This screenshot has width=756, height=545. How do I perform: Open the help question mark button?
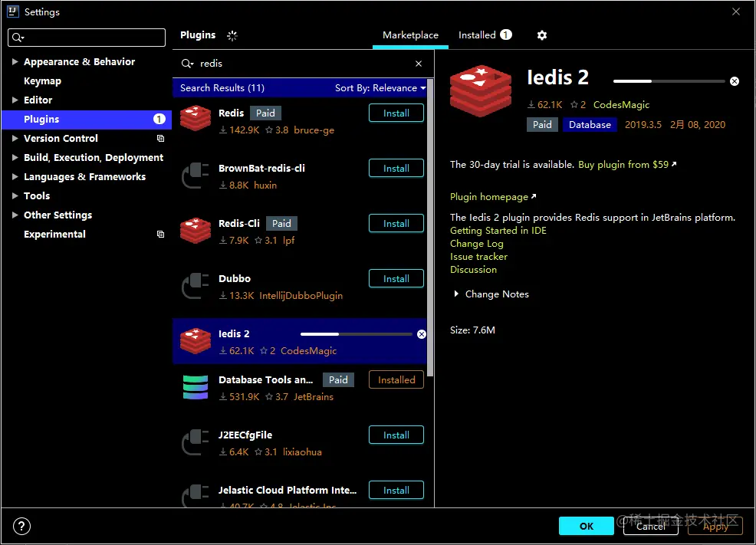[x=21, y=526]
